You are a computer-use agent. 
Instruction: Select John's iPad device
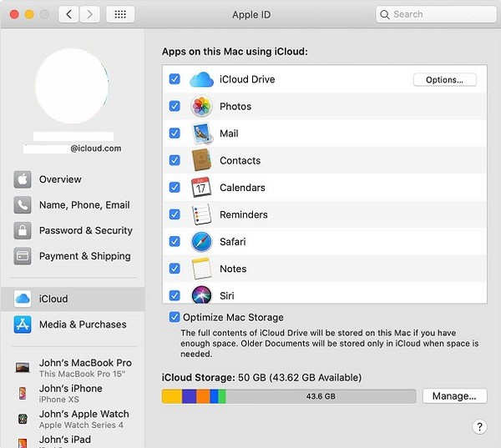73,441
